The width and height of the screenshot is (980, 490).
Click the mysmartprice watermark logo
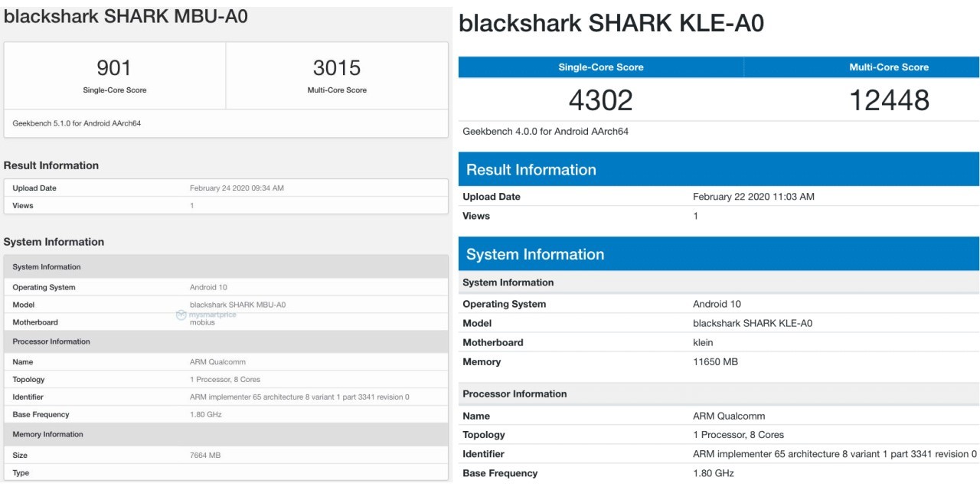coord(205,315)
